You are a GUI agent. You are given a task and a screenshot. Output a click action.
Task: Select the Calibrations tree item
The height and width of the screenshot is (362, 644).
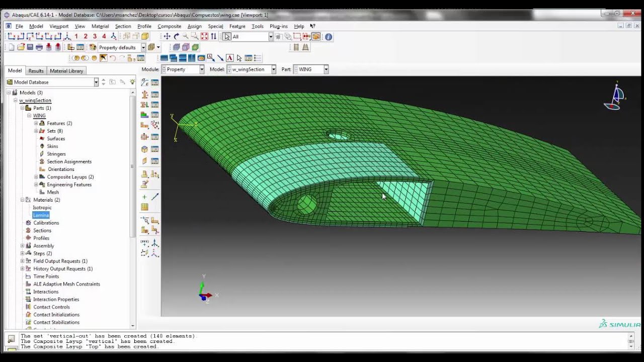pyautogui.click(x=46, y=223)
